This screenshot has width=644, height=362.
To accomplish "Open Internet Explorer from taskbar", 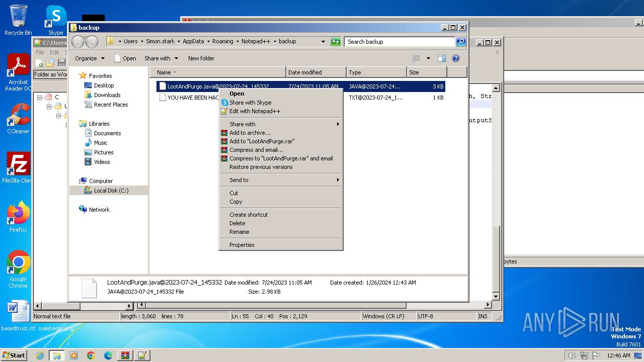I will click(x=40, y=355).
